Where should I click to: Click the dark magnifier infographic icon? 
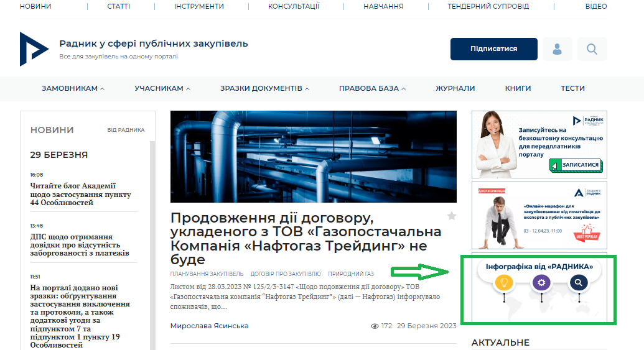point(578,282)
